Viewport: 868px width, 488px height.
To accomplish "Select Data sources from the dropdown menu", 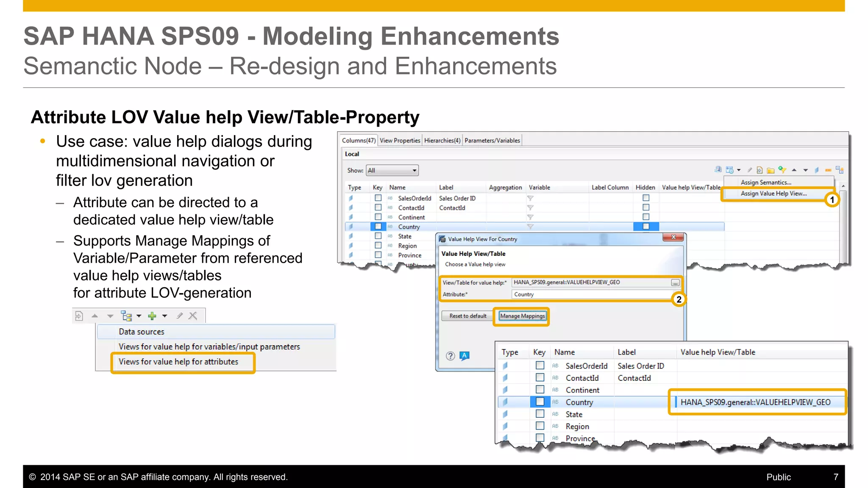I will [x=216, y=332].
